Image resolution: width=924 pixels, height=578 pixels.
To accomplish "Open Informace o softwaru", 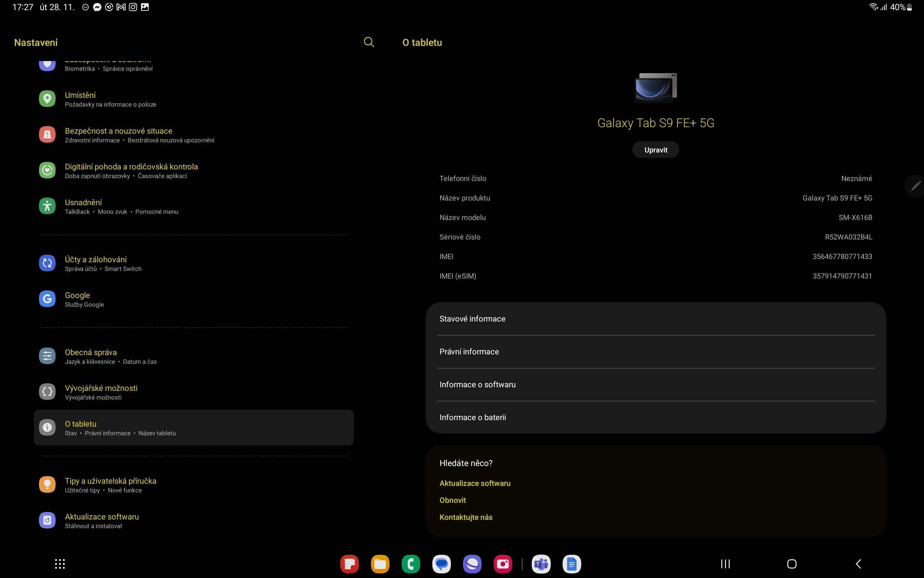I will coord(655,385).
